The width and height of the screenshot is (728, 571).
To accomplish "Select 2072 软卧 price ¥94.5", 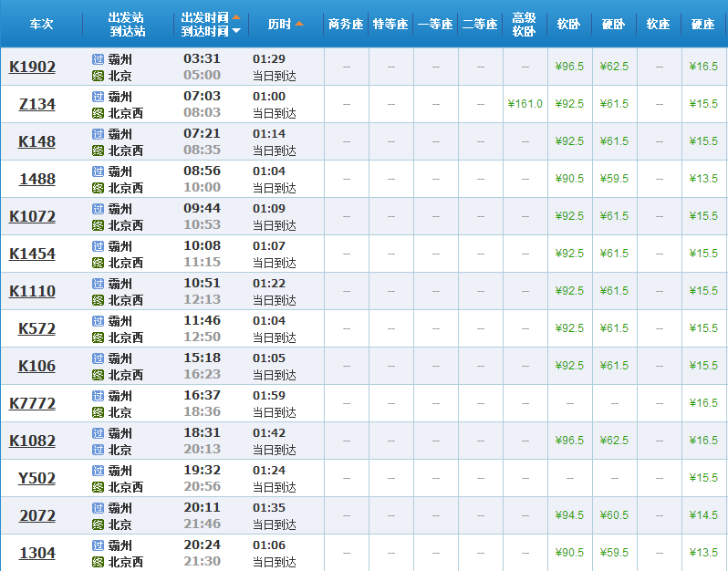I will [569, 515].
